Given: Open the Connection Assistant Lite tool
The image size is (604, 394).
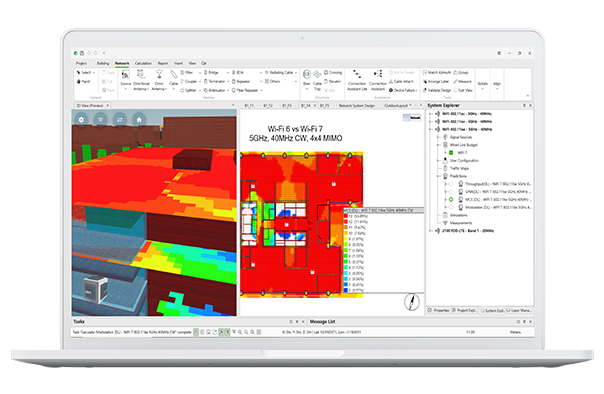Looking at the screenshot, I should point(357,80).
